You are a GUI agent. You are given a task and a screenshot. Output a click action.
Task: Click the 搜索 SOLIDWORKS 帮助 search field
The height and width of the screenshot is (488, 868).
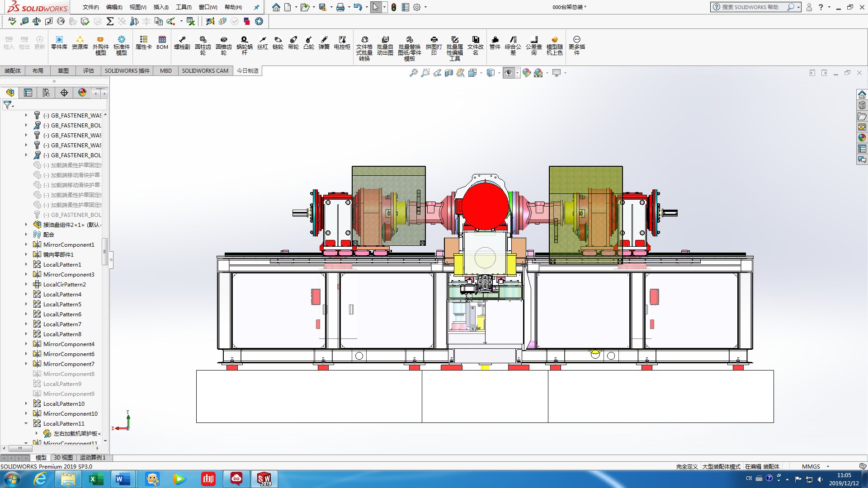click(750, 7)
